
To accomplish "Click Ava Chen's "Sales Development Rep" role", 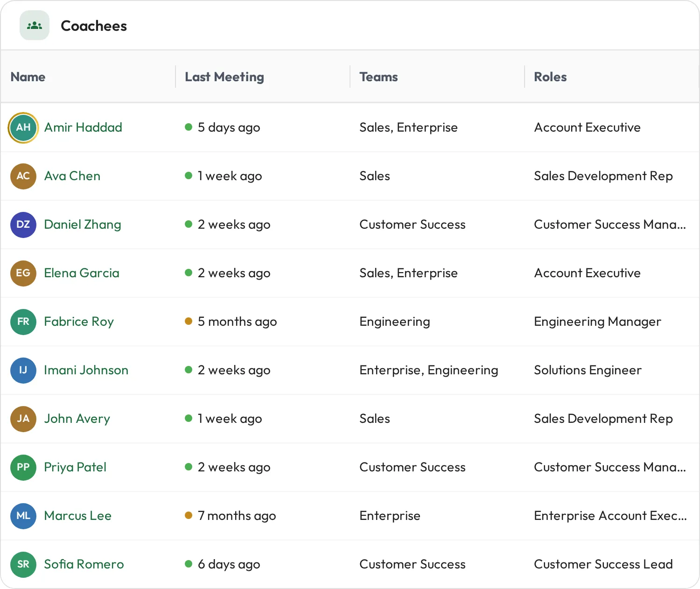I will pos(603,176).
